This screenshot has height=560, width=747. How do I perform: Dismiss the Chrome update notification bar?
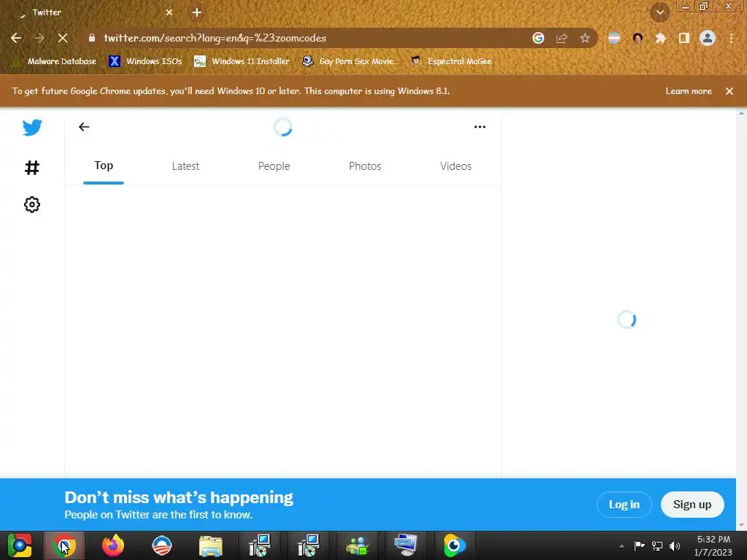729,91
